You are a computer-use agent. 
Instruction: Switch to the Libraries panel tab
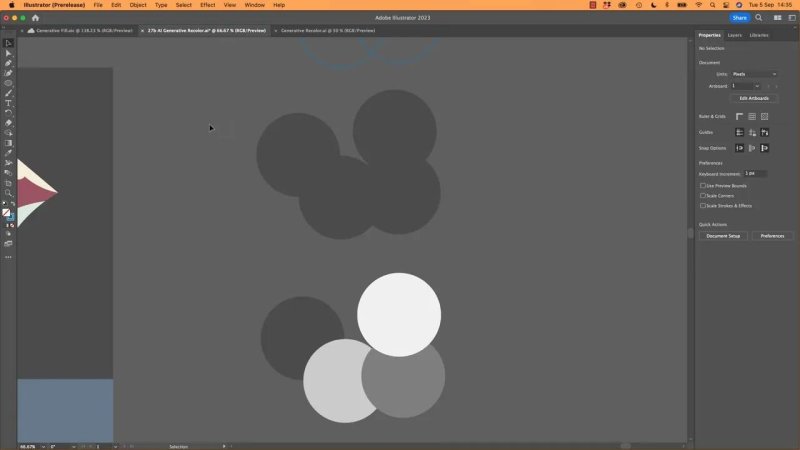click(x=759, y=35)
